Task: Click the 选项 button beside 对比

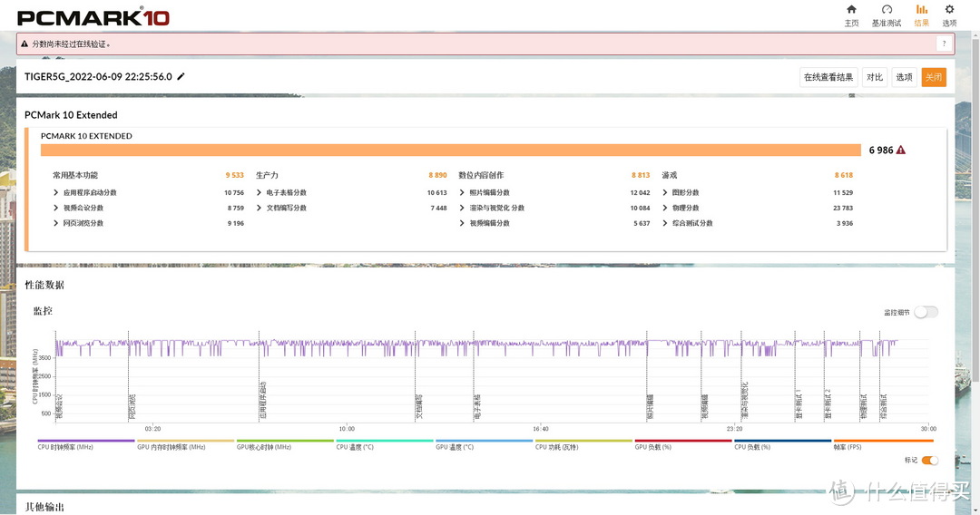Action: (904, 77)
